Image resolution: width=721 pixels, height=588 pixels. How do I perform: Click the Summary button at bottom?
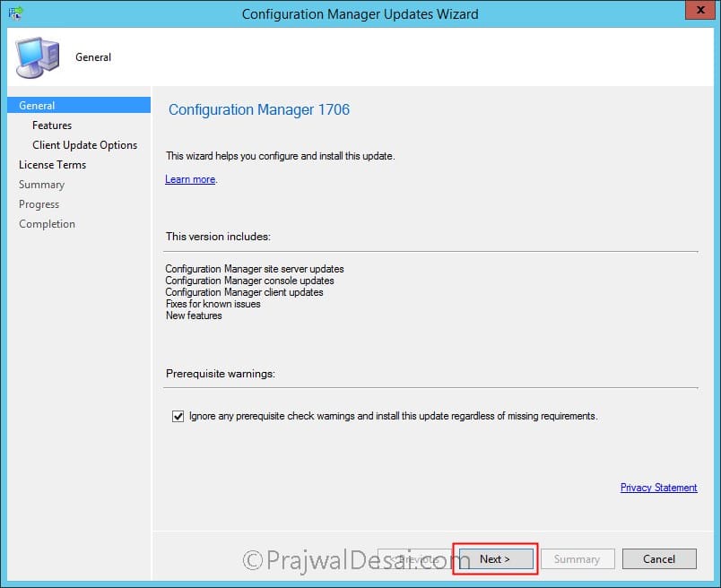578,559
